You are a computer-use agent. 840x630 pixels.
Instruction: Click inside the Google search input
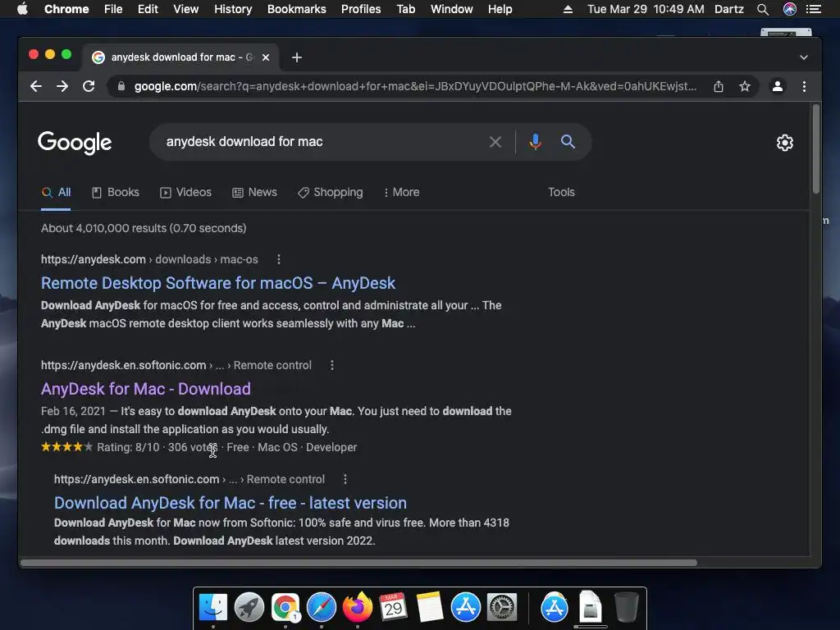pyautogui.click(x=322, y=142)
